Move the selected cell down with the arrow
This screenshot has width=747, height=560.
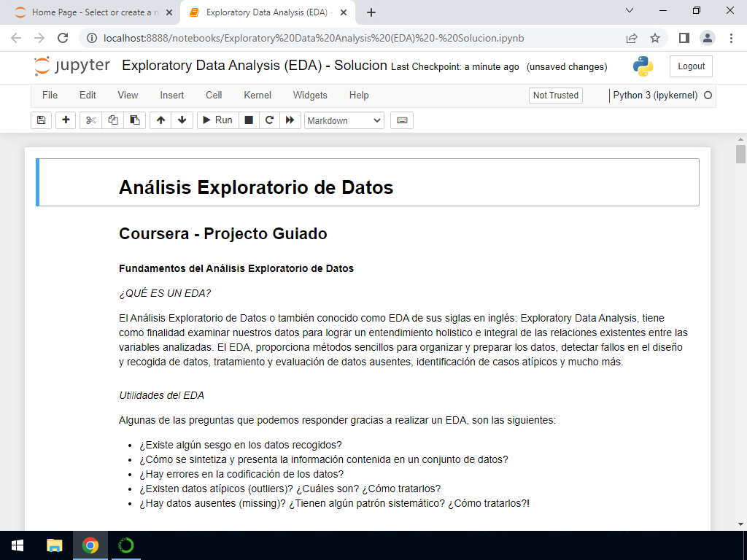pyautogui.click(x=182, y=120)
